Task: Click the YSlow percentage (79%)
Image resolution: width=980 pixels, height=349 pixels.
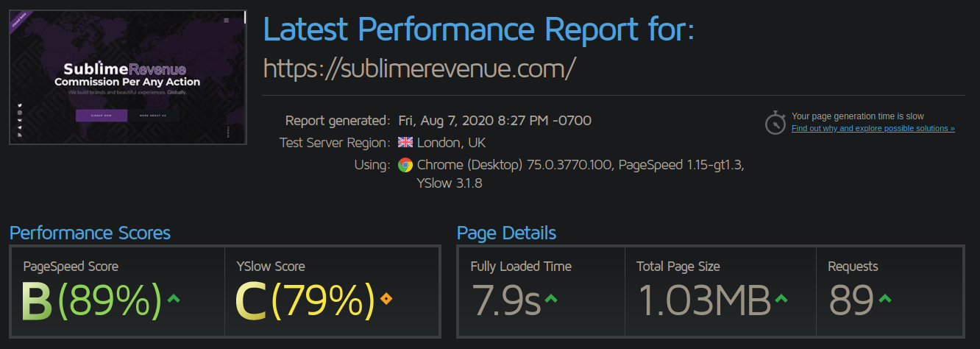Action: pos(322,301)
